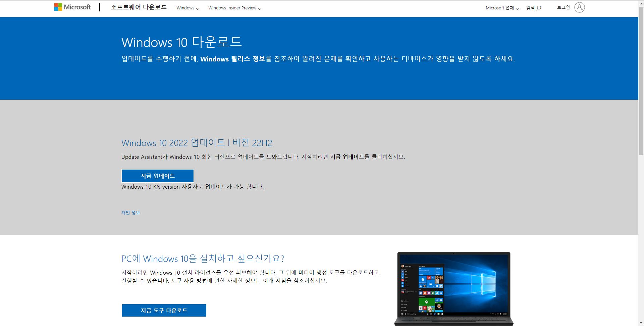Click the Windows 10 KN version note
The image size is (644, 326).
pos(193,187)
